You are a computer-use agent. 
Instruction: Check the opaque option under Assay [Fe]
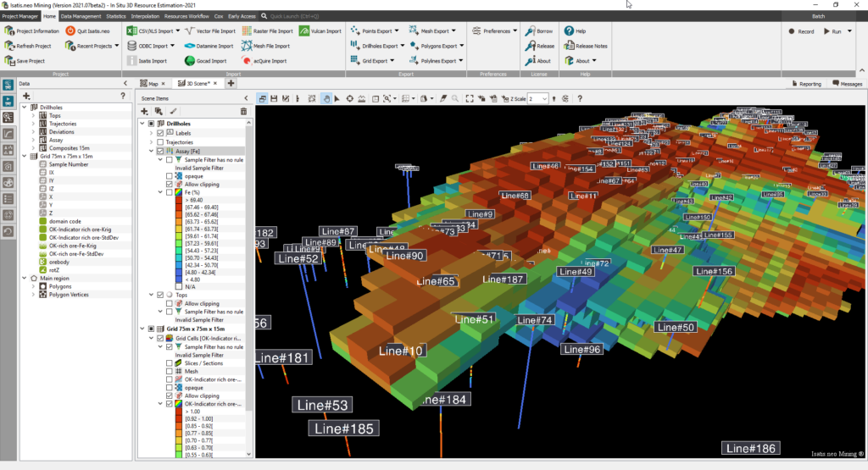170,176
